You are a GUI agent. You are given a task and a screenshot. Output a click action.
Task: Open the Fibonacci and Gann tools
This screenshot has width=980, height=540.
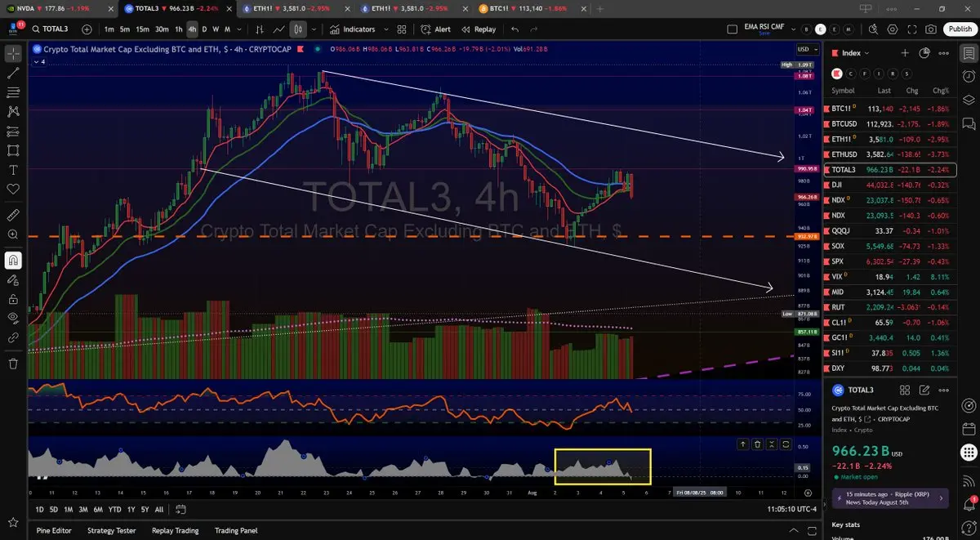[13, 92]
